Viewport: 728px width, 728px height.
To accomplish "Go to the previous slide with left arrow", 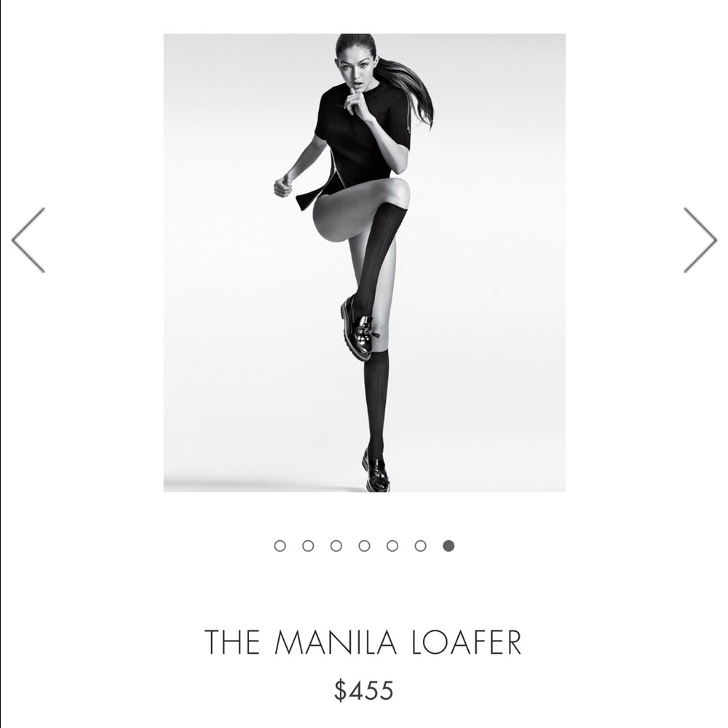I will click(28, 240).
